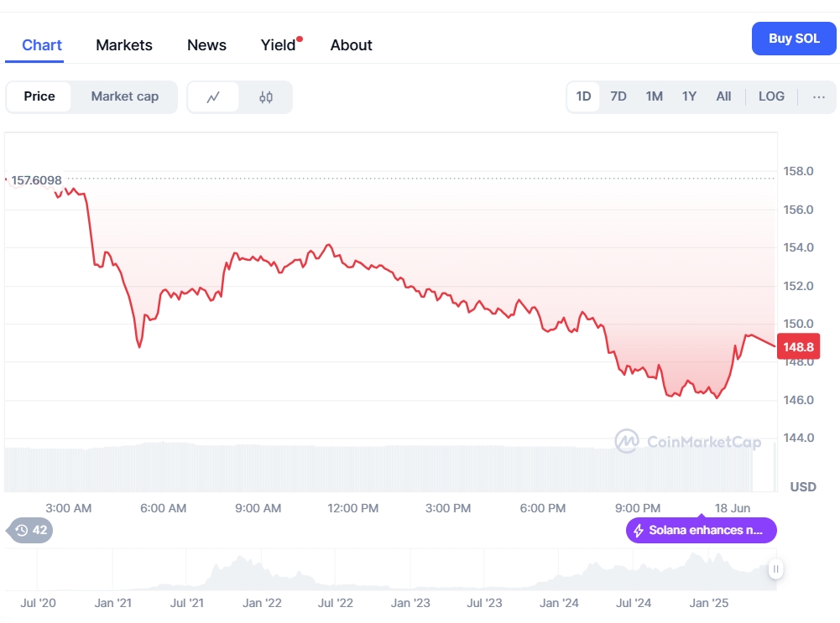
Task: Select the 1D time range
Action: 583,96
